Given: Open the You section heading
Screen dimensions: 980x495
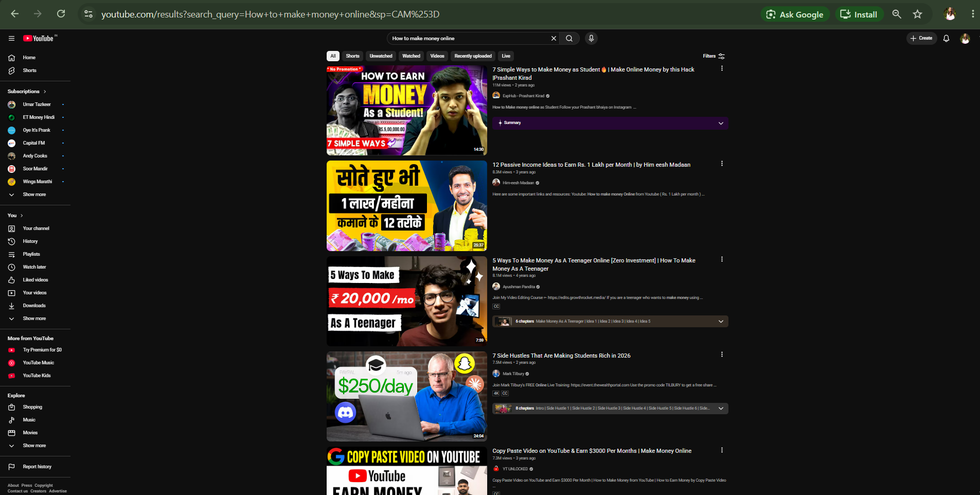Looking at the screenshot, I should pos(15,216).
